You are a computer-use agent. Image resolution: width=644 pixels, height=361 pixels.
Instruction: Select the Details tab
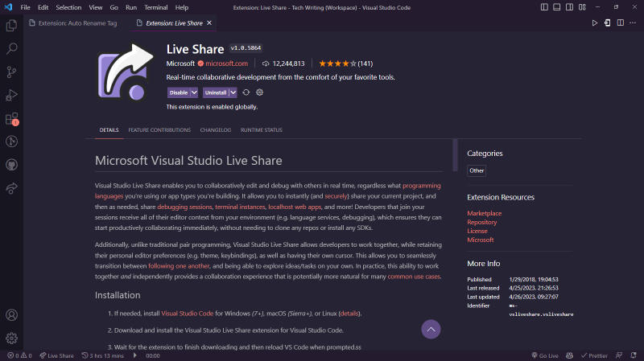point(109,130)
